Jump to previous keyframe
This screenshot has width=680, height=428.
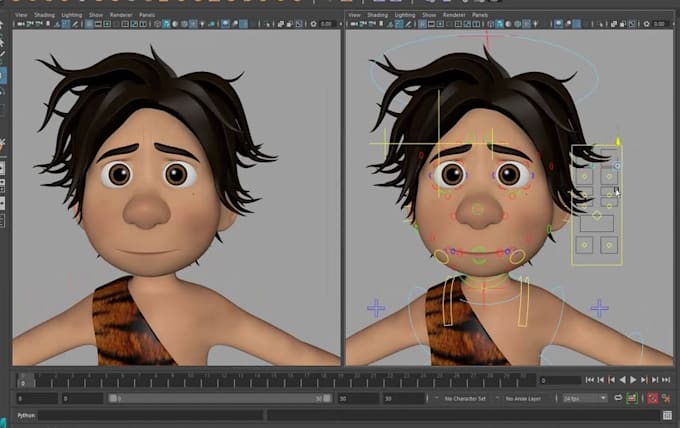[611, 380]
